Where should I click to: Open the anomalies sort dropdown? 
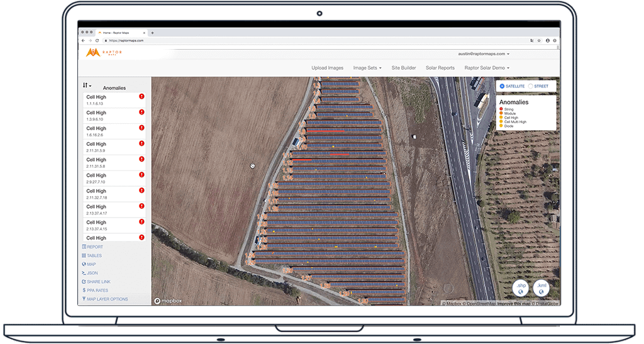[x=87, y=86]
